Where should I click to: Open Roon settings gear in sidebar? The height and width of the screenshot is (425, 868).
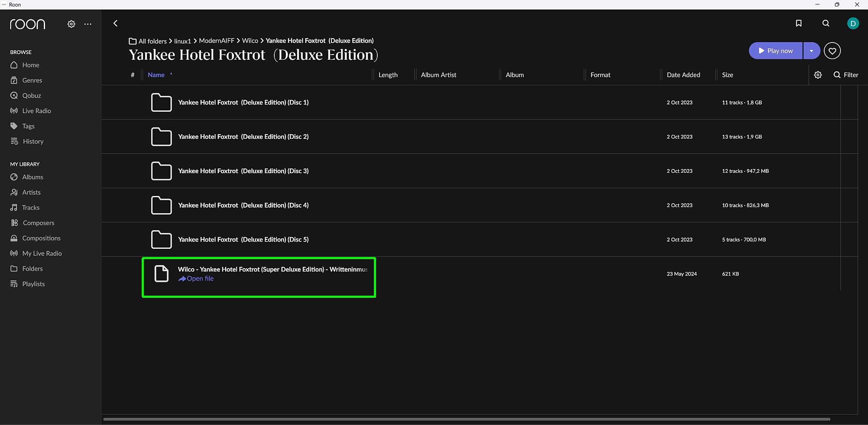71,24
